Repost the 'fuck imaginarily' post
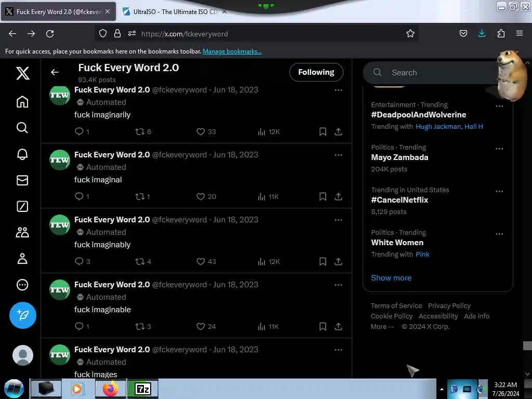The width and height of the screenshot is (532, 399). coord(140,131)
